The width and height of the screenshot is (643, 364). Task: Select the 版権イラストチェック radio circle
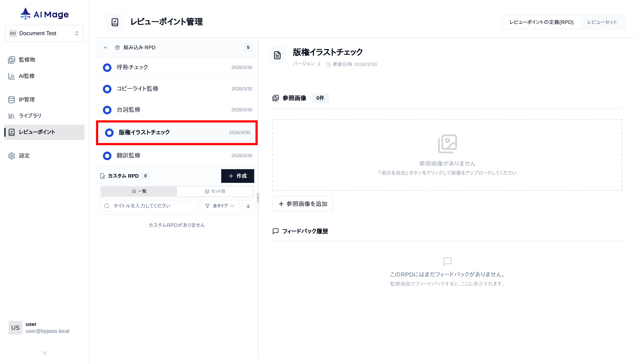point(109,132)
